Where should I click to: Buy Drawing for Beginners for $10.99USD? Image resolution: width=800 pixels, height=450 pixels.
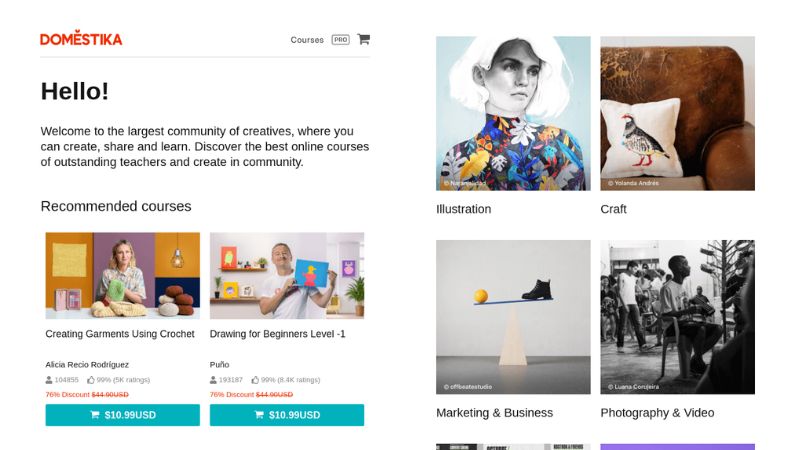pos(286,415)
